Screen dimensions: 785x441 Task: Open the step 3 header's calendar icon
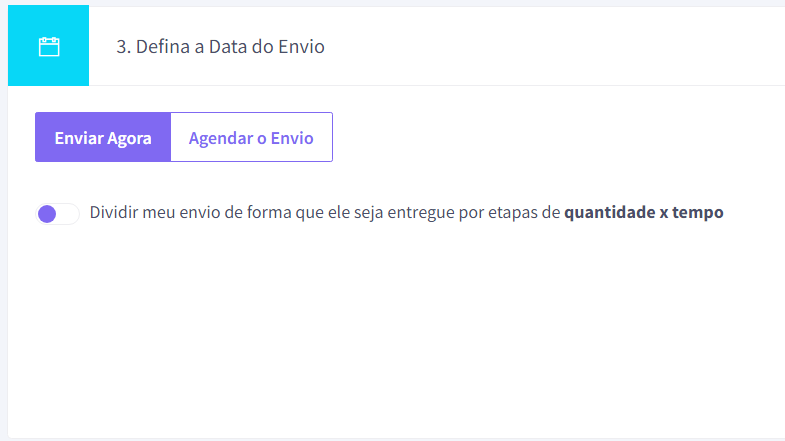(x=49, y=47)
